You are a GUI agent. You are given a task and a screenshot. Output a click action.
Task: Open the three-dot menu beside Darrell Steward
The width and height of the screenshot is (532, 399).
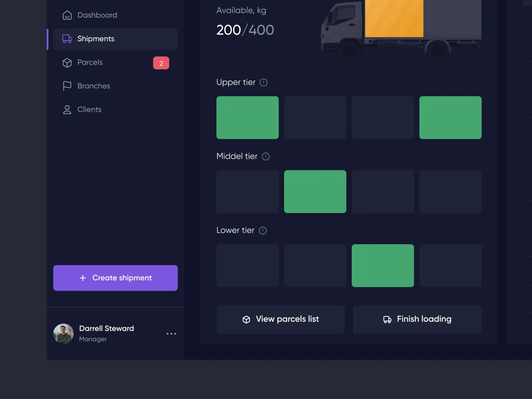coord(171,334)
